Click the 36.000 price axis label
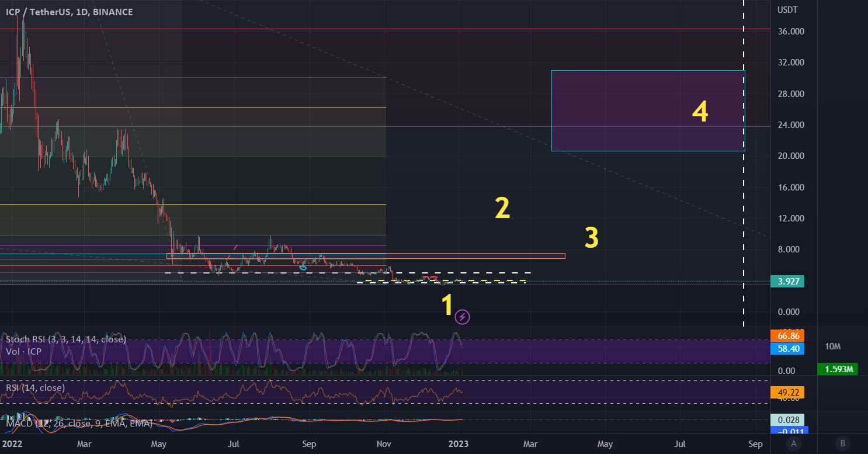Image resolution: width=868 pixels, height=454 pixels. pos(790,32)
